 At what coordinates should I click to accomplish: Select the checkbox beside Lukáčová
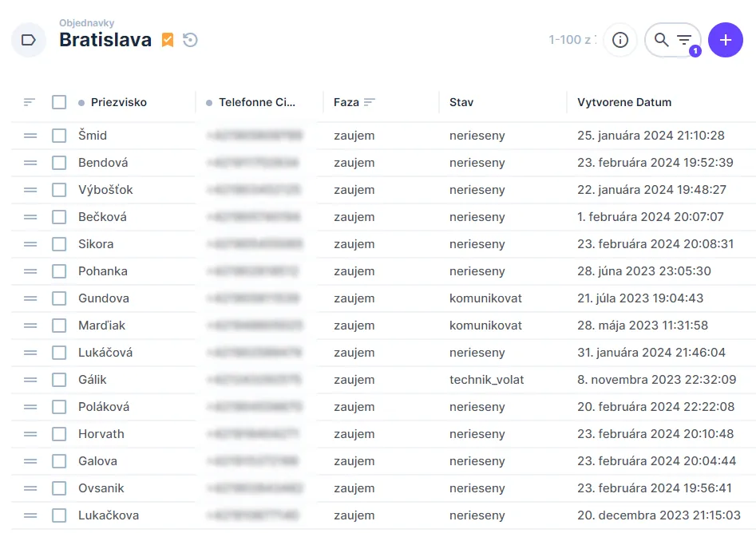[x=58, y=353]
